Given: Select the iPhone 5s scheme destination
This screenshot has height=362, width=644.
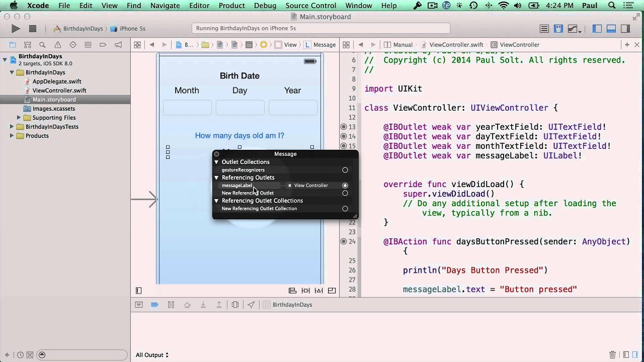Looking at the screenshot, I should pos(128,29).
